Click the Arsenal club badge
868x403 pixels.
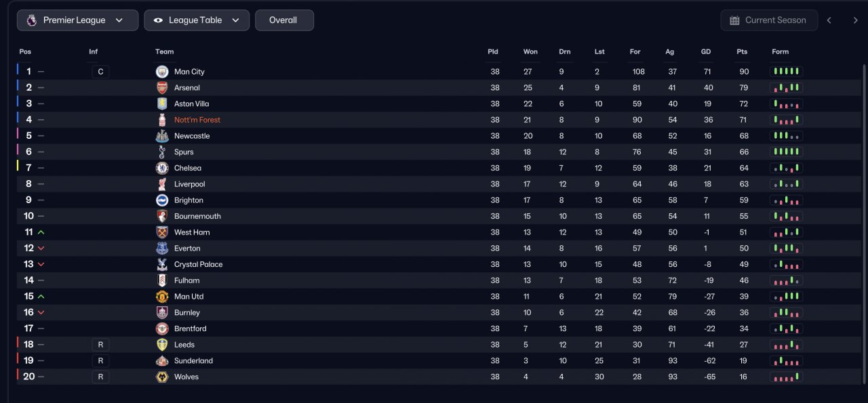(161, 88)
